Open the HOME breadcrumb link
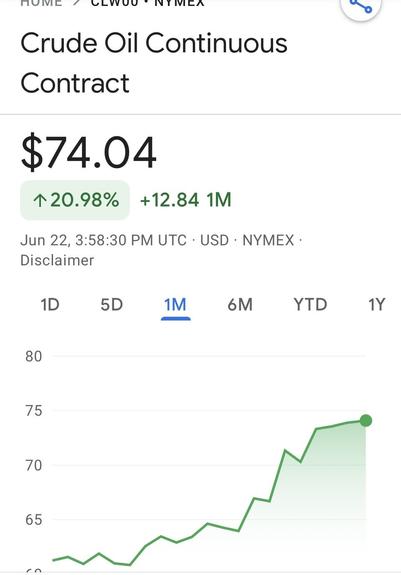401x575 pixels. (x=41, y=3)
